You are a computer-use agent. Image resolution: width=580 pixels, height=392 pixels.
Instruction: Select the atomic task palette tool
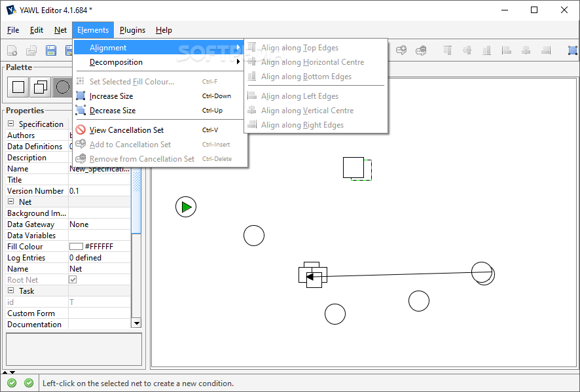[18, 87]
